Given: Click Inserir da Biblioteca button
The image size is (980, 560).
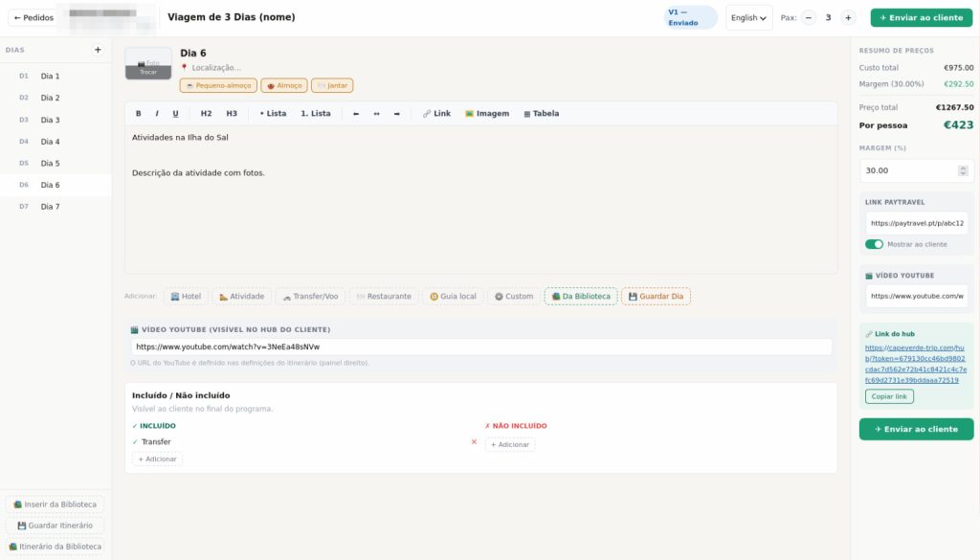Looking at the screenshot, I should tap(55, 504).
